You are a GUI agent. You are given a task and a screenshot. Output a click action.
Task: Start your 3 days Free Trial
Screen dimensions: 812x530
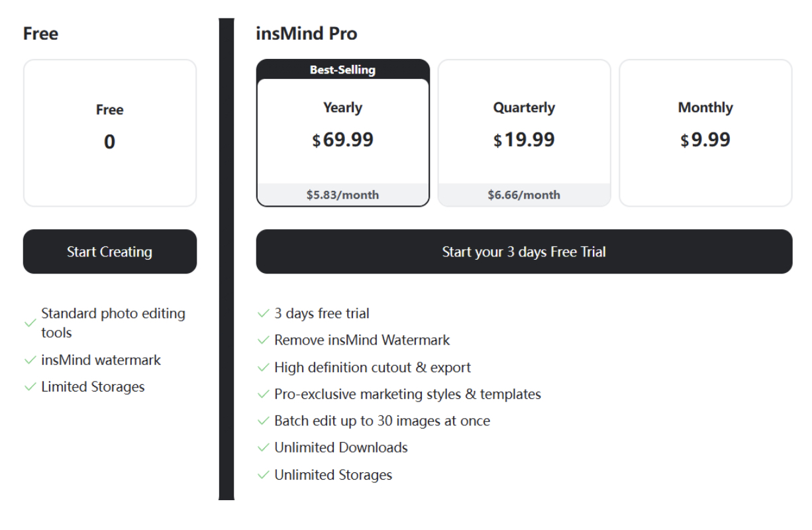click(524, 252)
